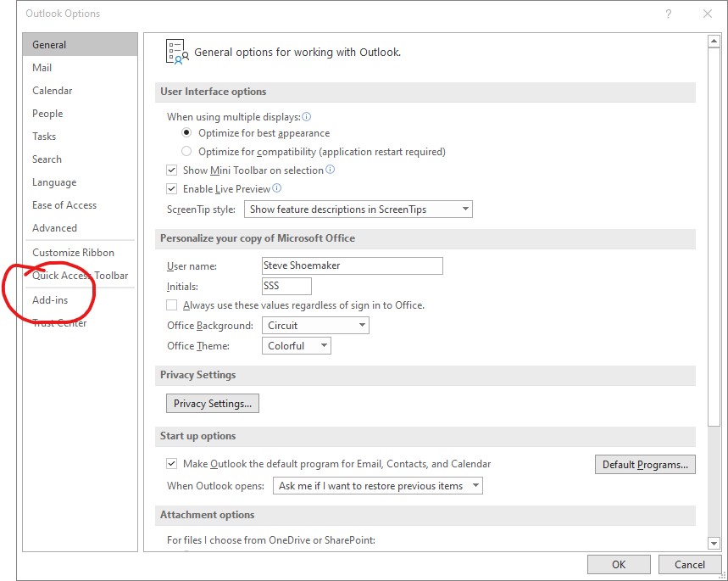This screenshot has height=581, width=728.
Task: Open the Calendar category
Action: 80,91
